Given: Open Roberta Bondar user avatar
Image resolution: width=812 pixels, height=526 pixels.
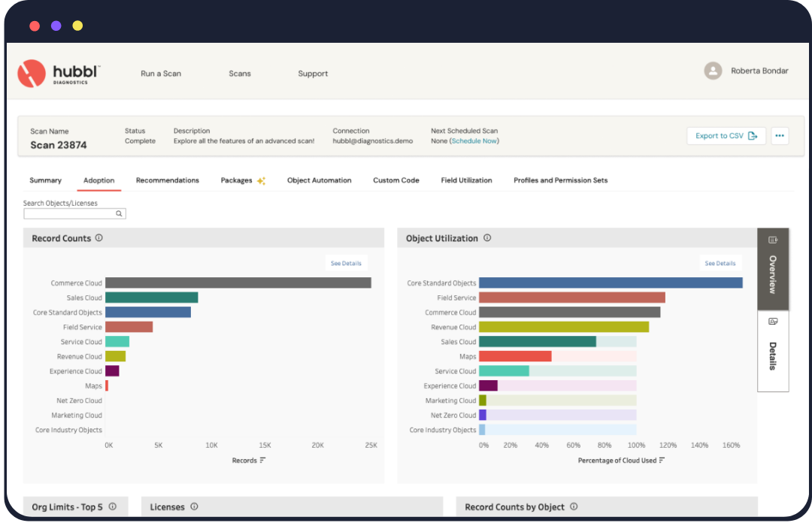Looking at the screenshot, I should [713, 71].
